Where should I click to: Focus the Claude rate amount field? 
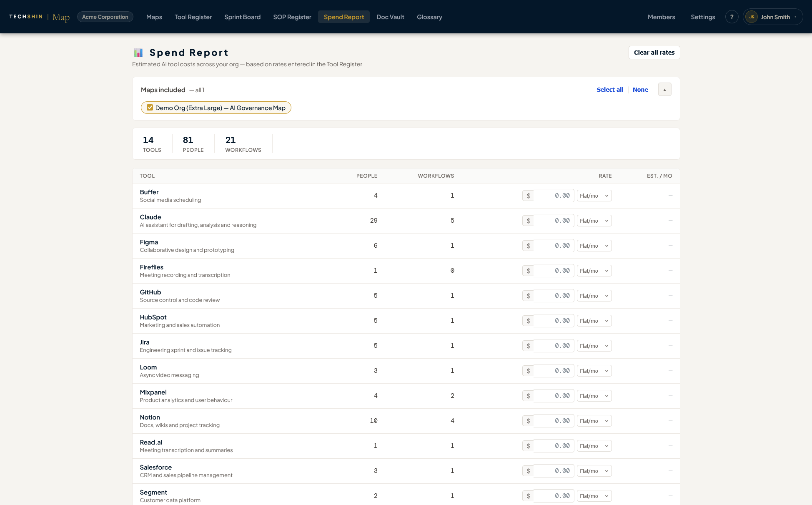[x=554, y=221]
